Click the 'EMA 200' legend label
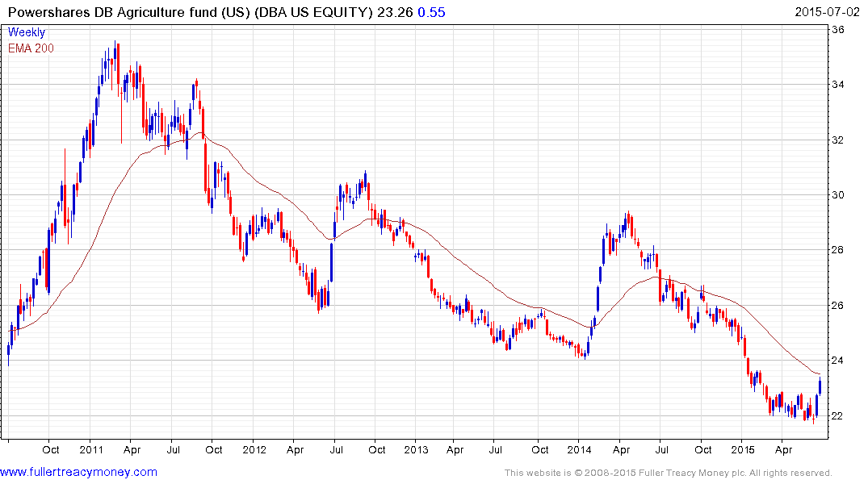 click(31, 48)
